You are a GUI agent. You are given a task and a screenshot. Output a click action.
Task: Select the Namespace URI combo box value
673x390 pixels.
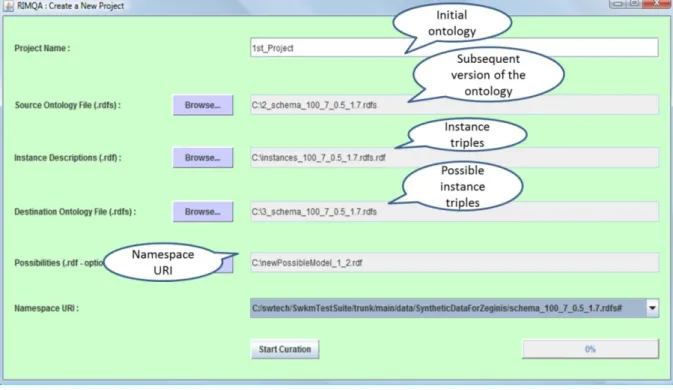pos(448,308)
